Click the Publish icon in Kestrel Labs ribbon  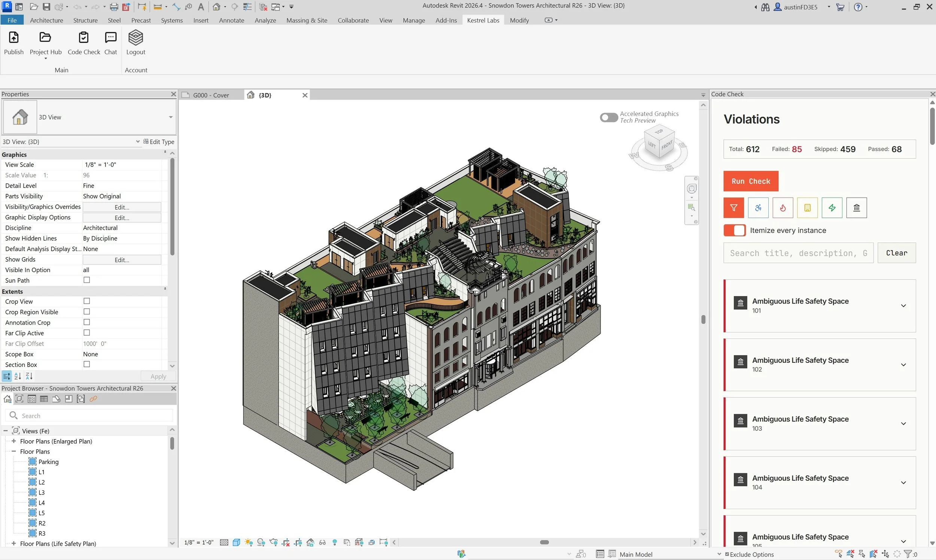pyautogui.click(x=13, y=43)
